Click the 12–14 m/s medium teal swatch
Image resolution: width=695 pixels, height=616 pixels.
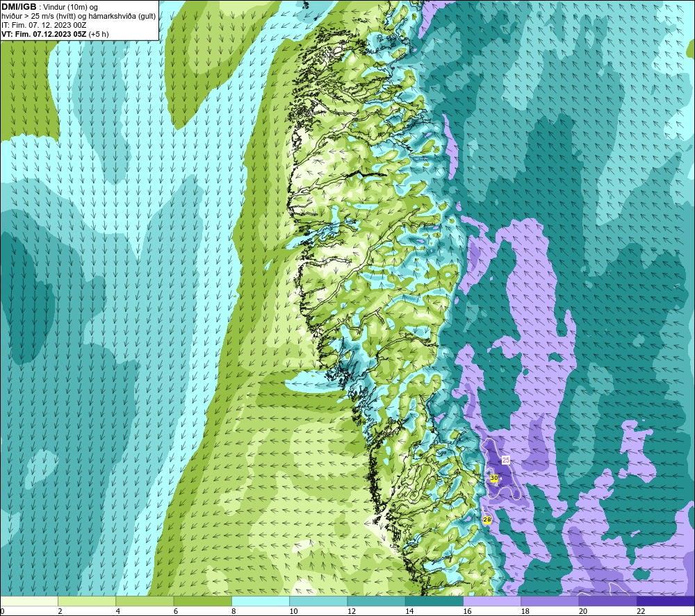376,601
